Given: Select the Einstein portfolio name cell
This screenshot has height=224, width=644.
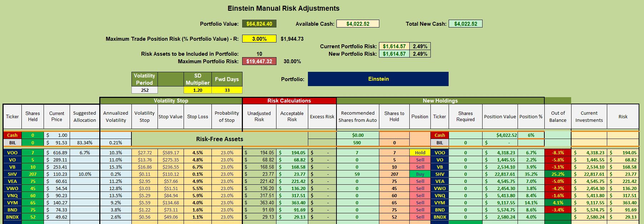Looking at the screenshot, I should [x=378, y=79].
